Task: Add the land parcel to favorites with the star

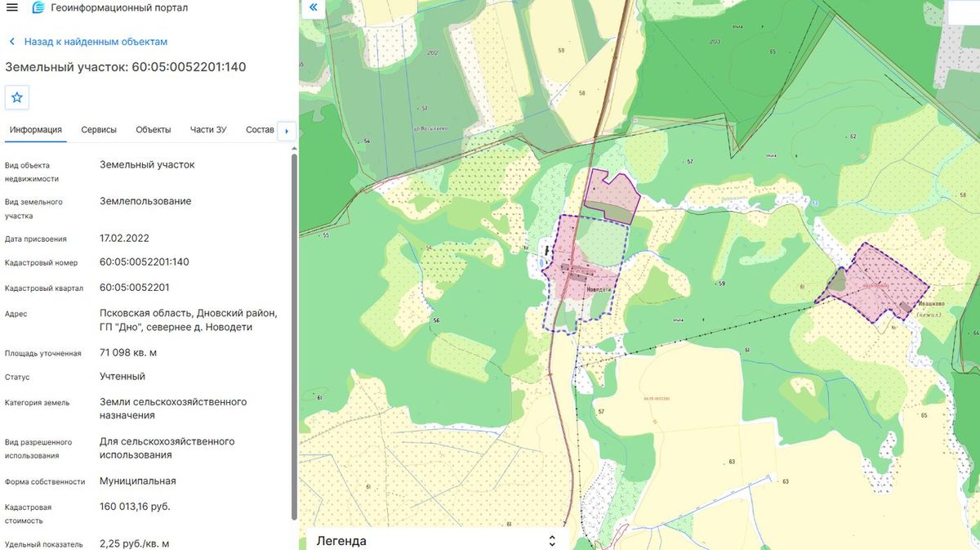Action: [17, 97]
